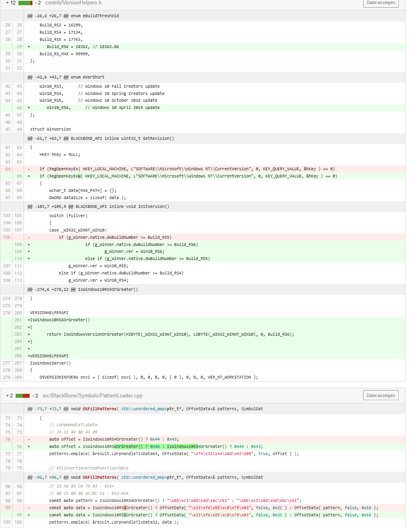Expand the first OSFillPatterns hunk header
The image size is (420, 528).
point(120,409)
